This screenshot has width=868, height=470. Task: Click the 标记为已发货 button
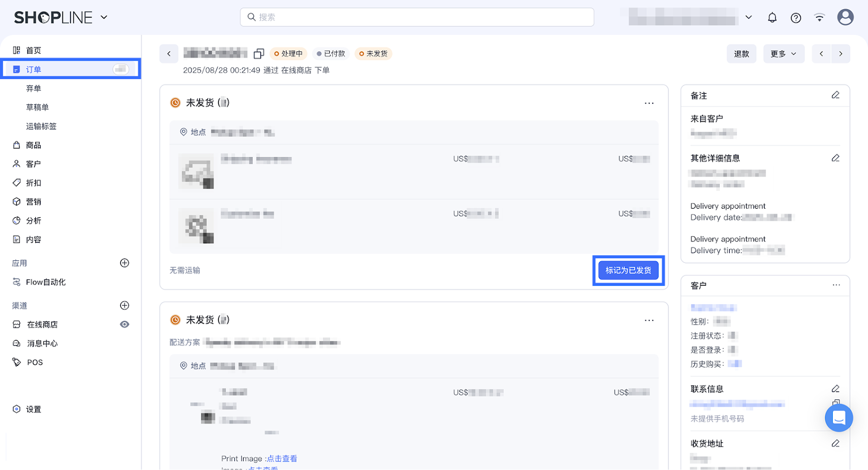pyautogui.click(x=628, y=270)
